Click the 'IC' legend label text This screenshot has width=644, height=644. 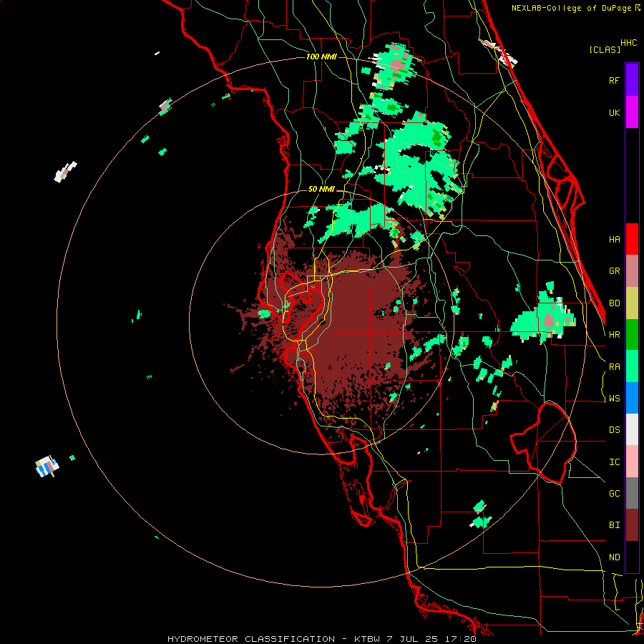pyautogui.click(x=614, y=462)
